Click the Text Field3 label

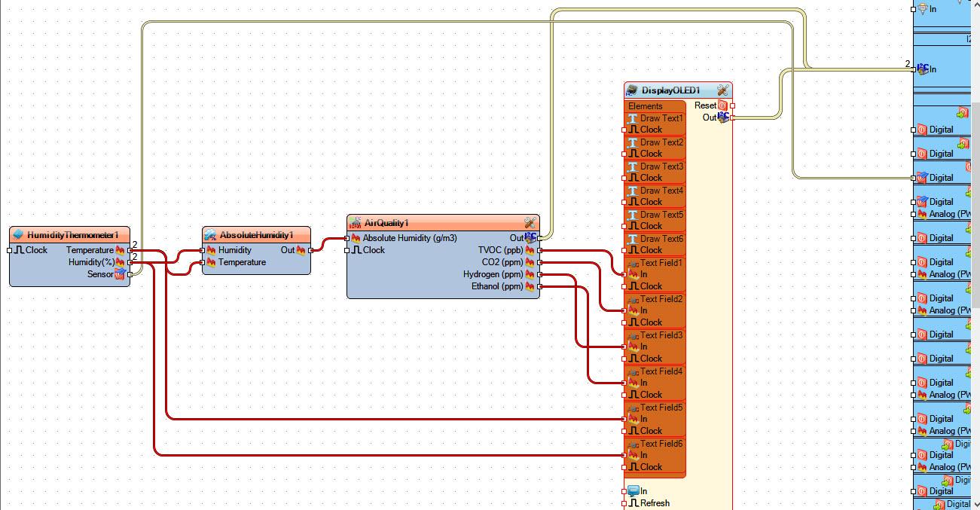[661, 335]
